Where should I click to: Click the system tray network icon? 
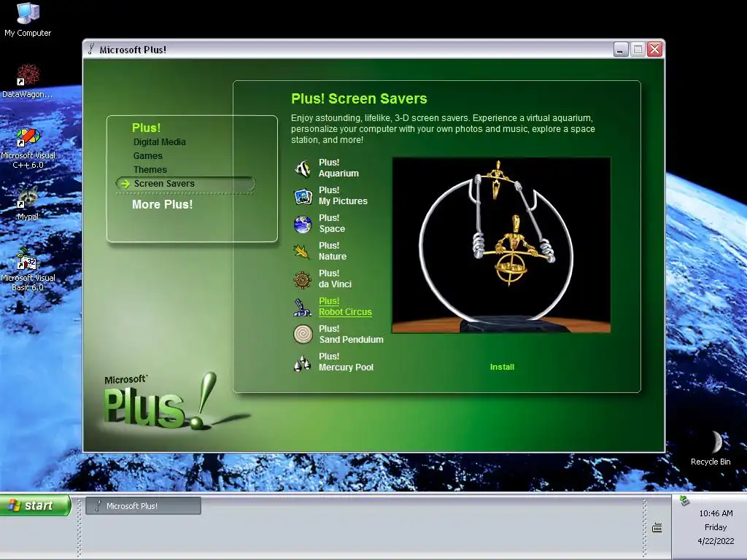point(684,501)
